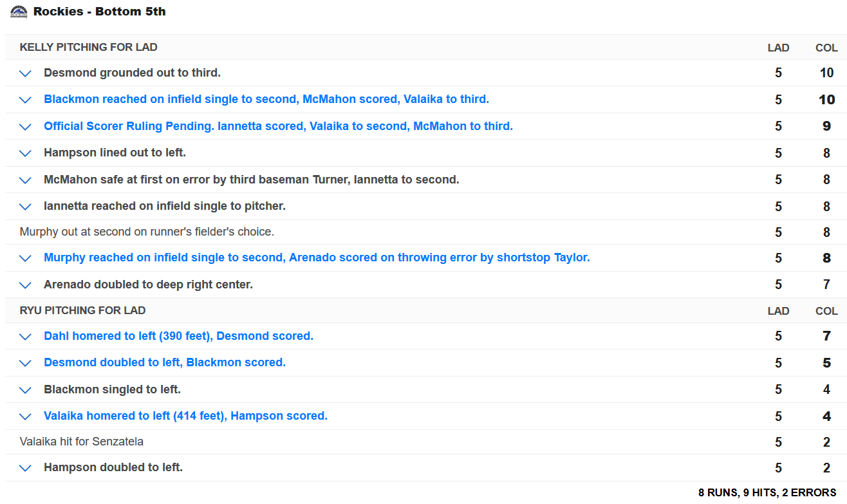Screen dimensions: 847x504
Task: Expand Hampson doubled to left play
Action: coord(25,468)
